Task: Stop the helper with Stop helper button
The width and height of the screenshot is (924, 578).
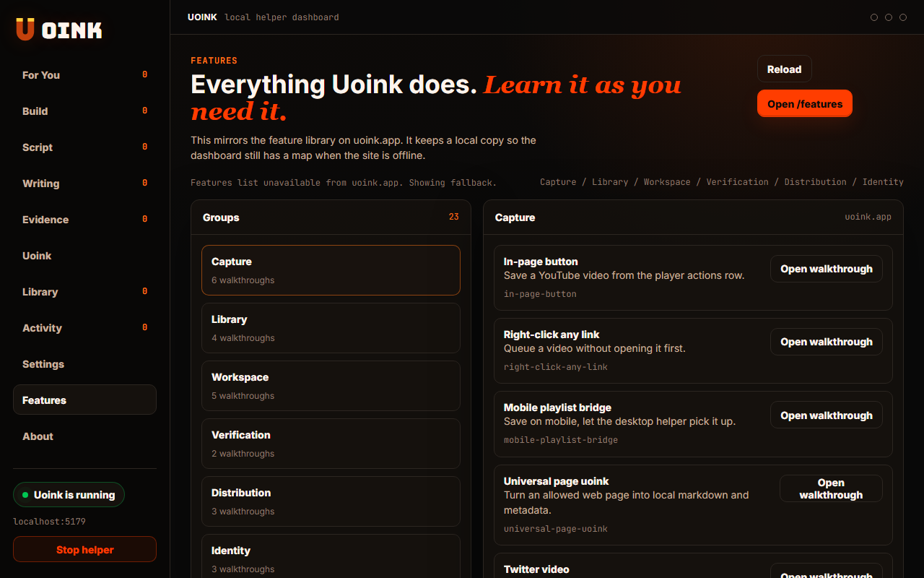Action: pos(84,549)
